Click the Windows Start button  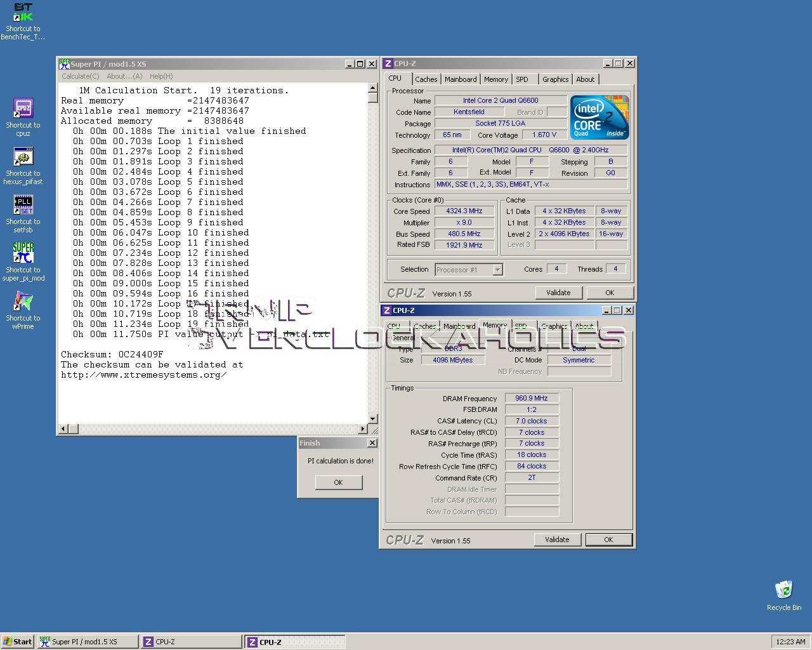[17, 642]
